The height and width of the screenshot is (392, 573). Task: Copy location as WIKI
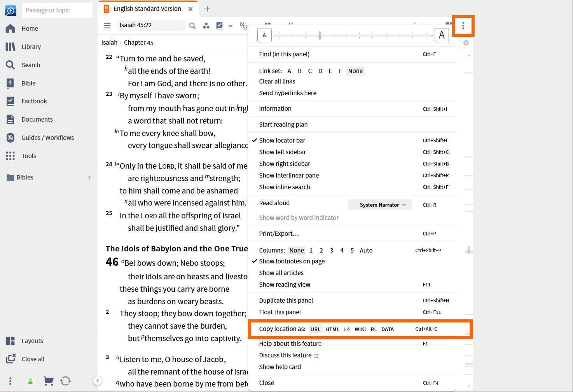pos(360,329)
